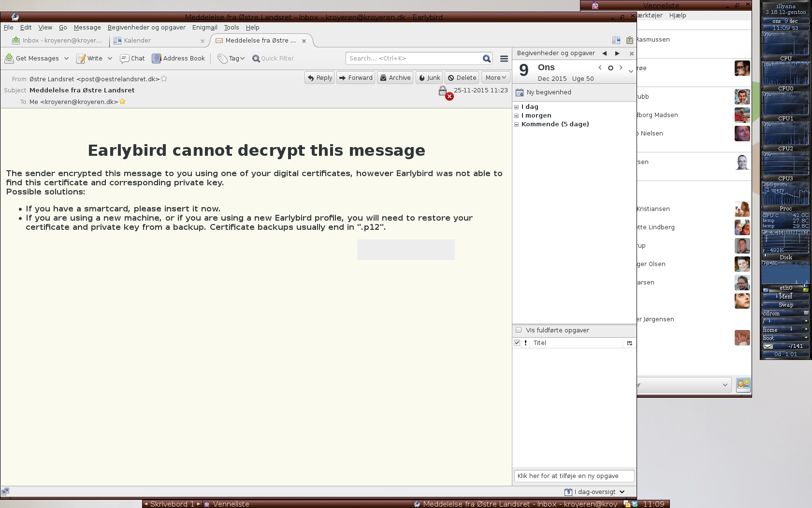Toggle the Quick Filter bar
Viewport: 812px width, 508px height.
(273, 59)
